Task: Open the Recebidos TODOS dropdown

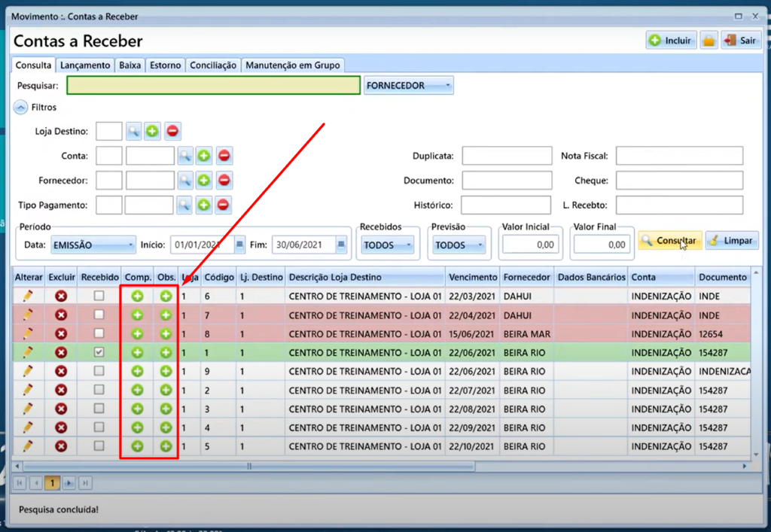Action: tap(388, 245)
